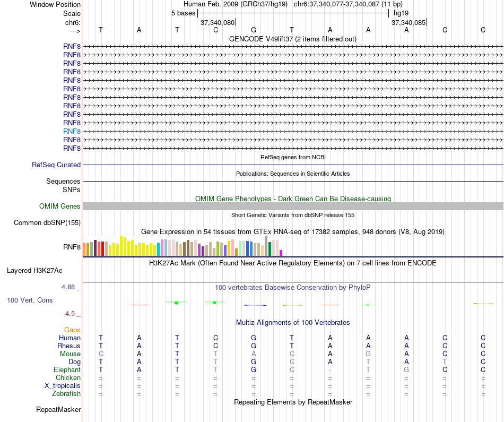Open the GTEx Gene Expression in 54 tissues title
The height and width of the screenshot is (422, 504).
point(293,231)
